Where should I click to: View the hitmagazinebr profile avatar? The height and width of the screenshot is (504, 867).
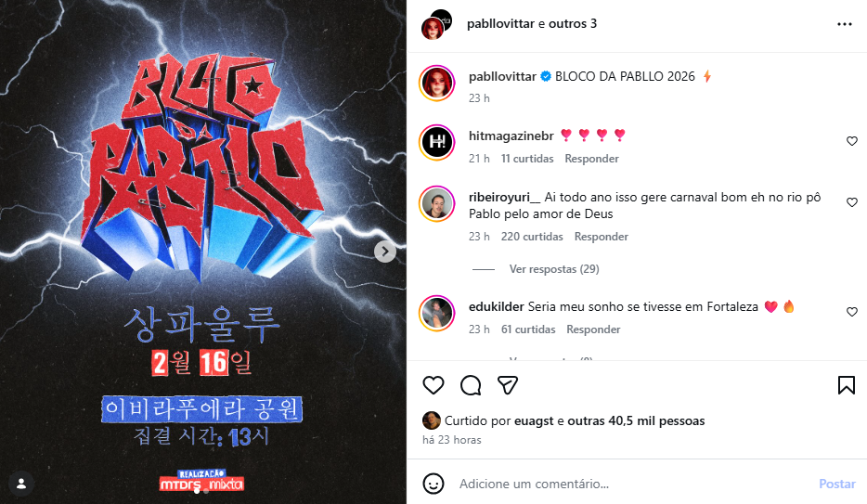[437, 142]
